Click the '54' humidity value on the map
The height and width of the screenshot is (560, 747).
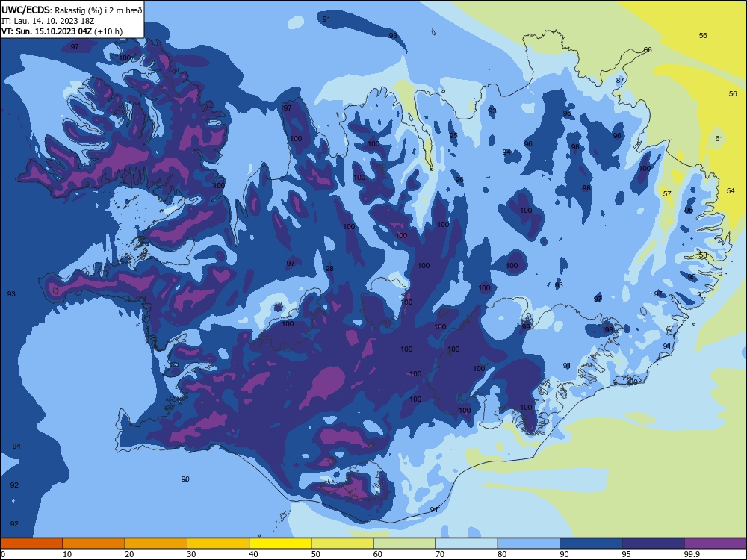731,190
